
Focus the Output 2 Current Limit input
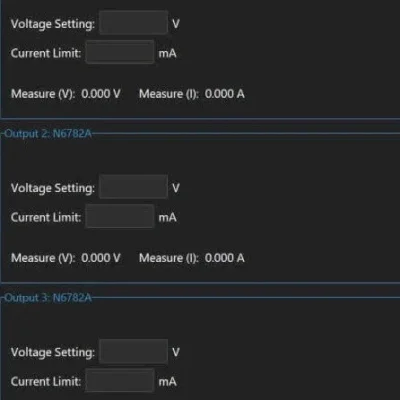120,216
